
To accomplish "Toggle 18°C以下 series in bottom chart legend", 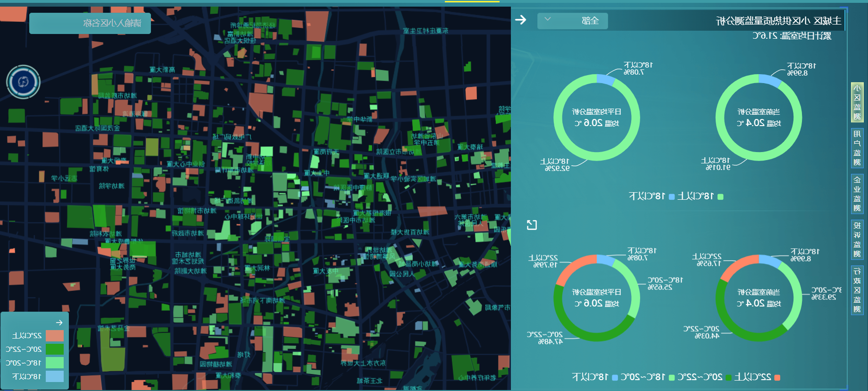I will [x=595, y=377].
